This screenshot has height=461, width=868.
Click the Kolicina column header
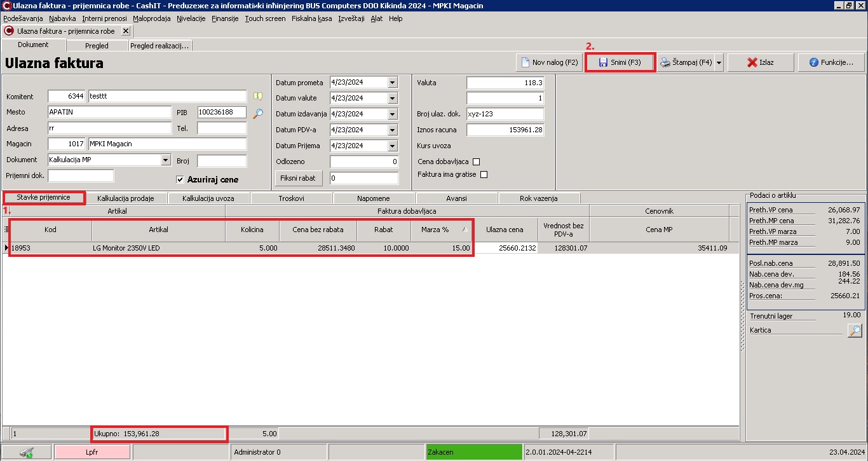252,230
